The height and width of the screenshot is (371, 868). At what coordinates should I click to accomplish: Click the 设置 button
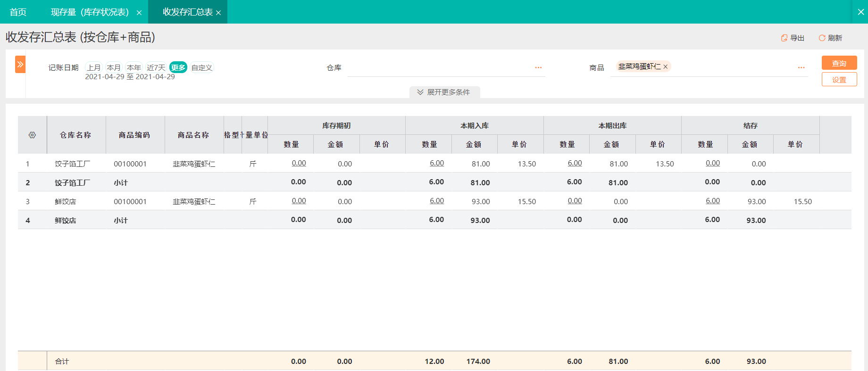click(839, 80)
